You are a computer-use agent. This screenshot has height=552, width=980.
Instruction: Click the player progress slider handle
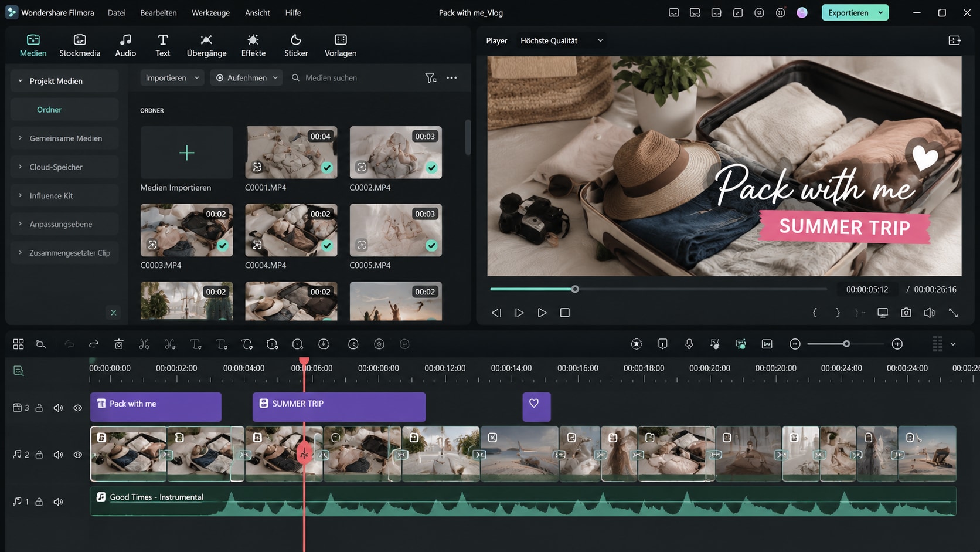(x=575, y=289)
